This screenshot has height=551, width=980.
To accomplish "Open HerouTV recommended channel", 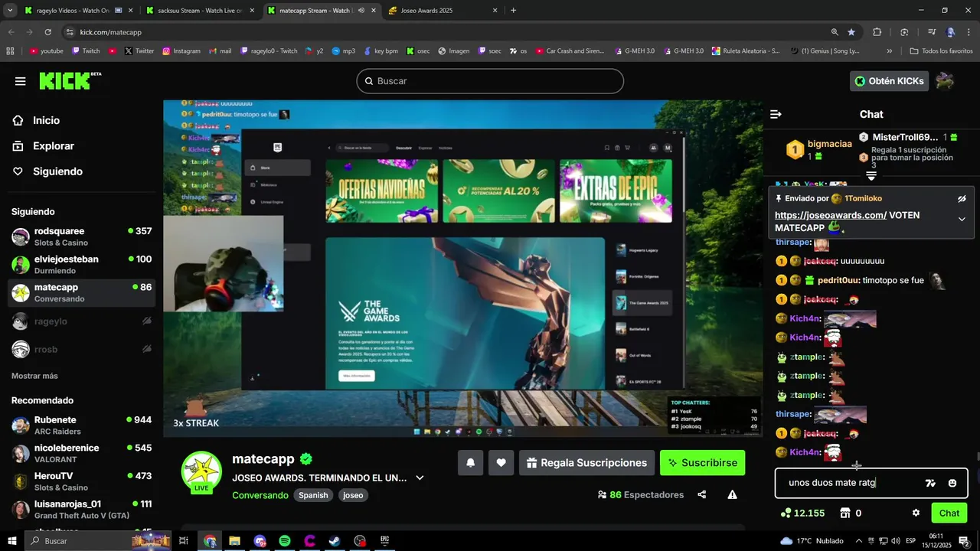I will tap(81, 481).
